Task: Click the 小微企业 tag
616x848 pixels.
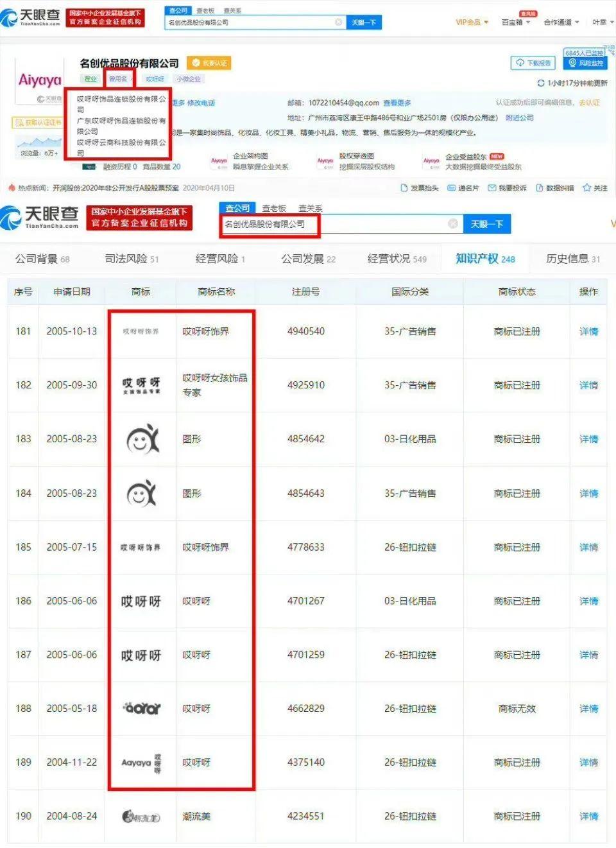Action: (x=189, y=79)
